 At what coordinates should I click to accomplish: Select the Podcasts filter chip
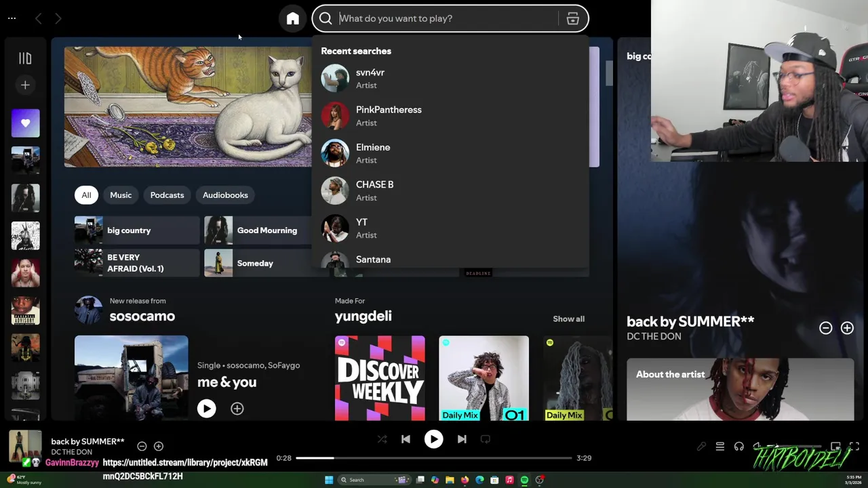pyautogui.click(x=167, y=195)
